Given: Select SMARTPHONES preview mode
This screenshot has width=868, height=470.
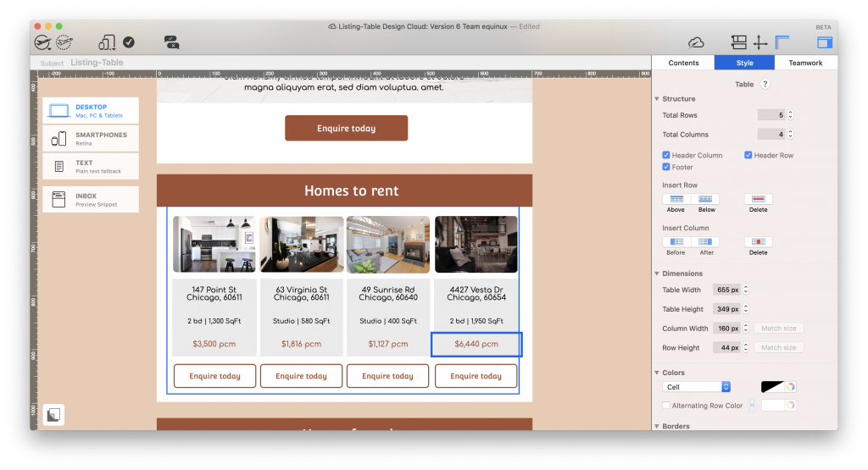Looking at the screenshot, I should pos(91,138).
